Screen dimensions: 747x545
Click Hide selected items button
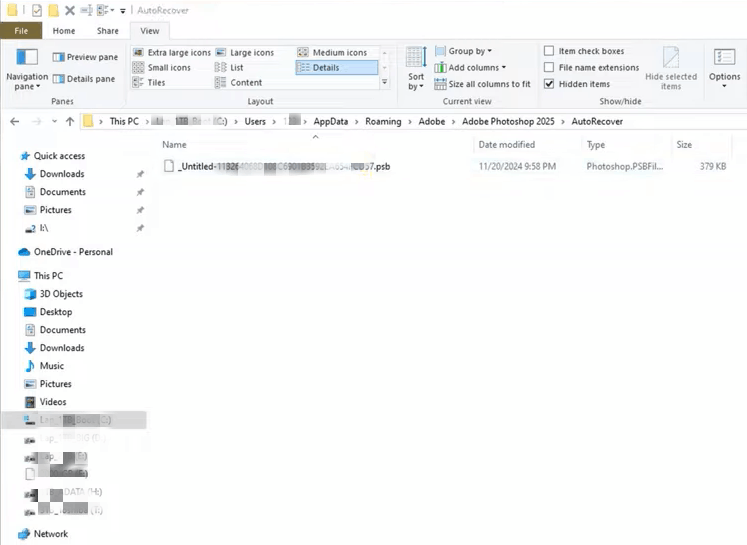point(671,69)
